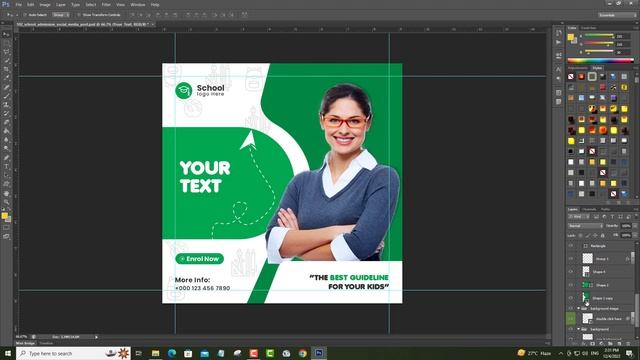Hide the Rectangle layer
The height and width of the screenshot is (360, 640).
(x=571, y=246)
